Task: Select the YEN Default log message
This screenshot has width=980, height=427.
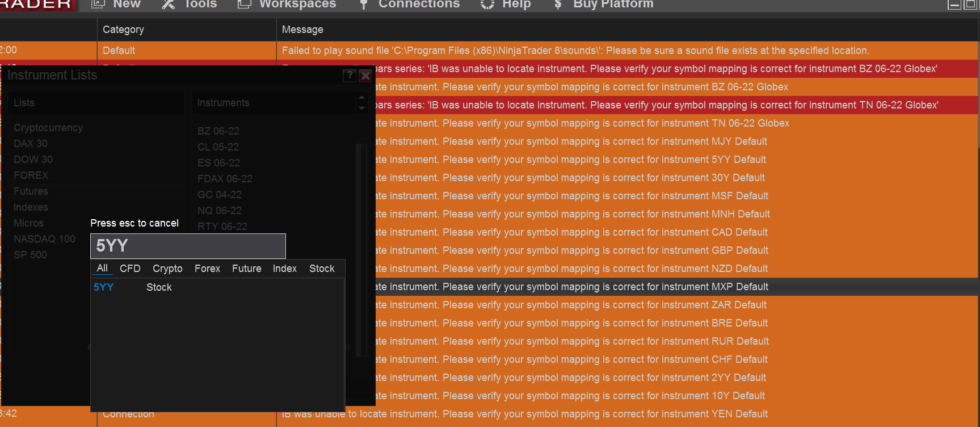Action: (x=628, y=414)
